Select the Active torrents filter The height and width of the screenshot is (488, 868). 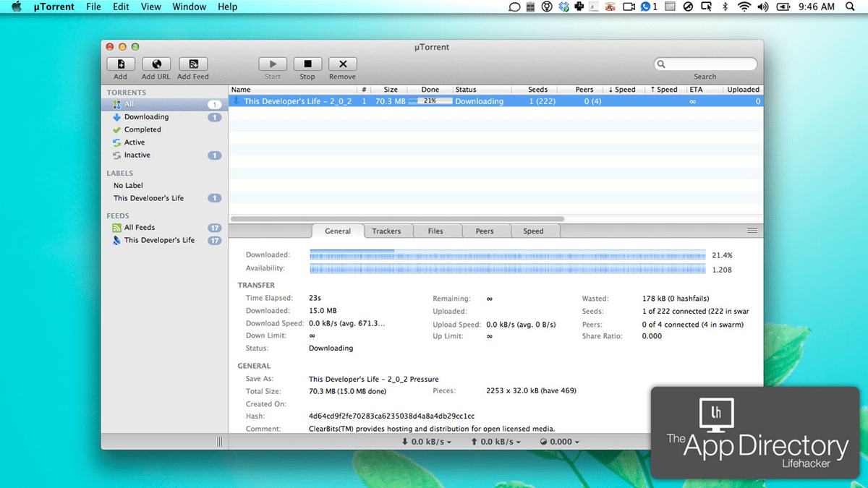point(133,142)
